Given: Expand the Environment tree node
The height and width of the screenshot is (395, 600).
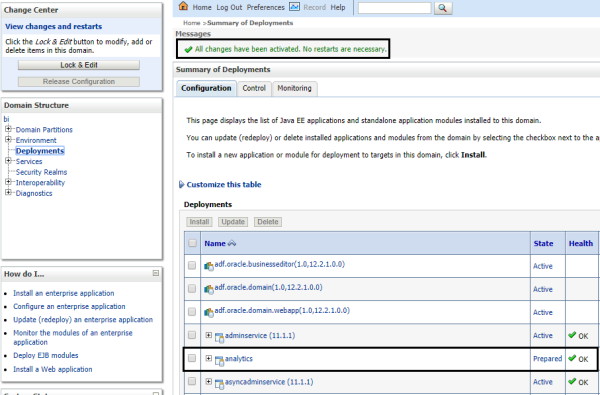Looking at the screenshot, I should pyautogui.click(x=8, y=140).
